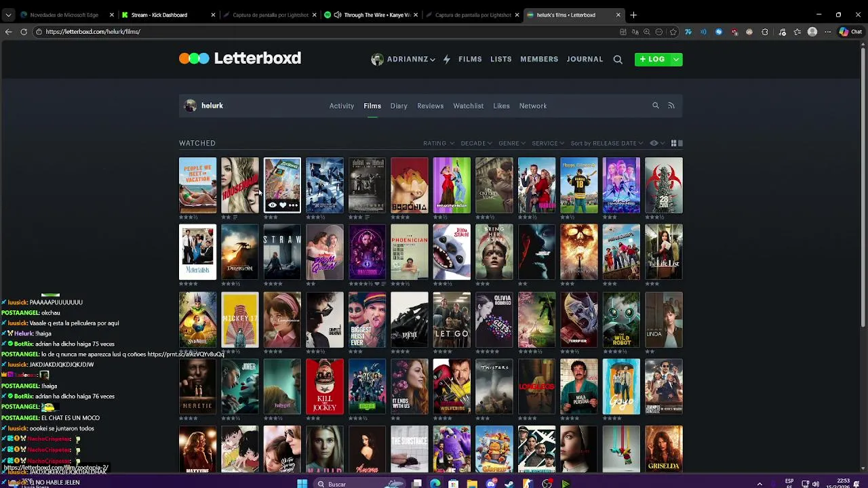The width and height of the screenshot is (868, 488).
Task: Open browser profile avatar icon
Action: click(812, 32)
